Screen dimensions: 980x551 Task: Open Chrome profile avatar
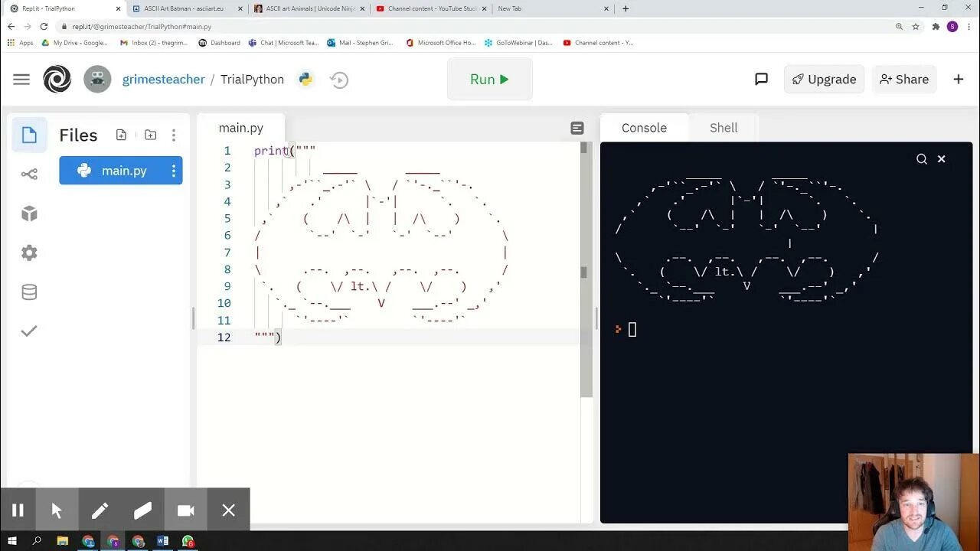click(952, 26)
